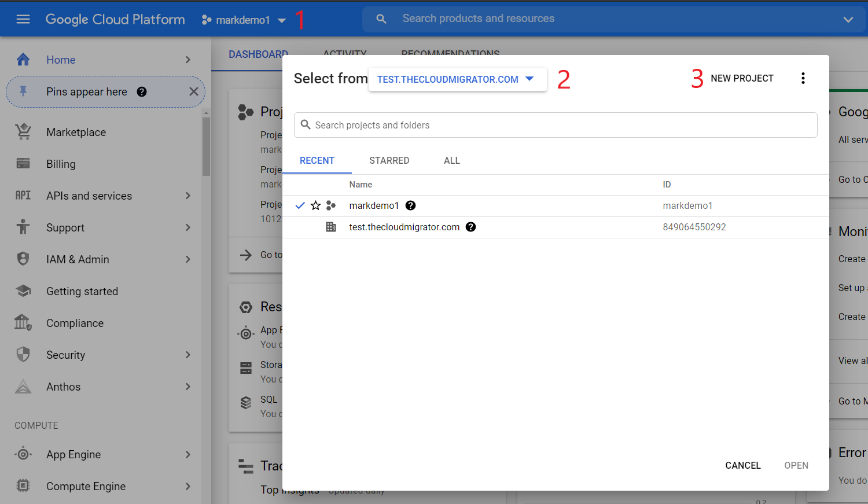Open the hamburger navigation menu
Viewport: 868px width, 504px height.
pyautogui.click(x=23, y=20)
